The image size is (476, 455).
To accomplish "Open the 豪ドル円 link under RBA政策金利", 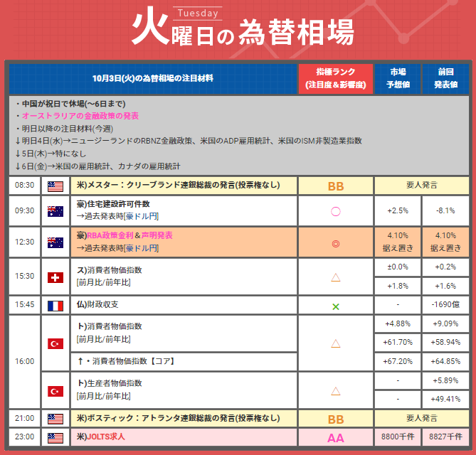I will coord(142,248).
